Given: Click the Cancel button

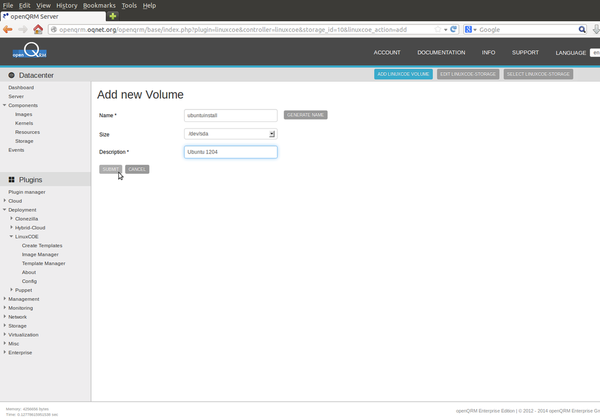Looking at the screenshot, I should pos(137,169).
